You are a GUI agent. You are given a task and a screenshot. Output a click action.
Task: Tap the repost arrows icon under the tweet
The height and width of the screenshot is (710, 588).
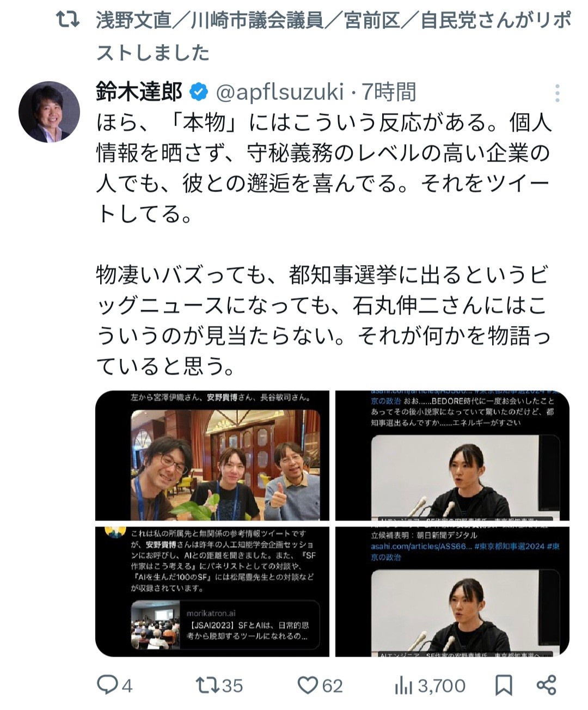[x=207, y=685]
